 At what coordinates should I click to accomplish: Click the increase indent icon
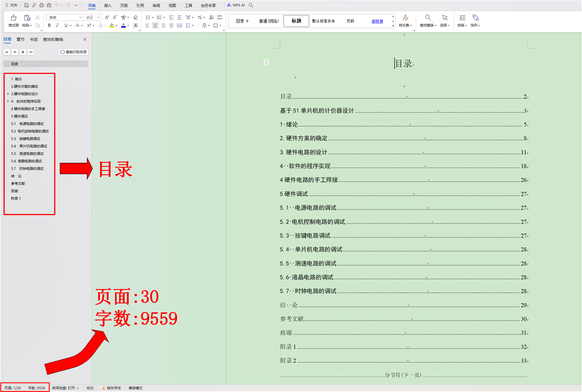pos(179,17)
